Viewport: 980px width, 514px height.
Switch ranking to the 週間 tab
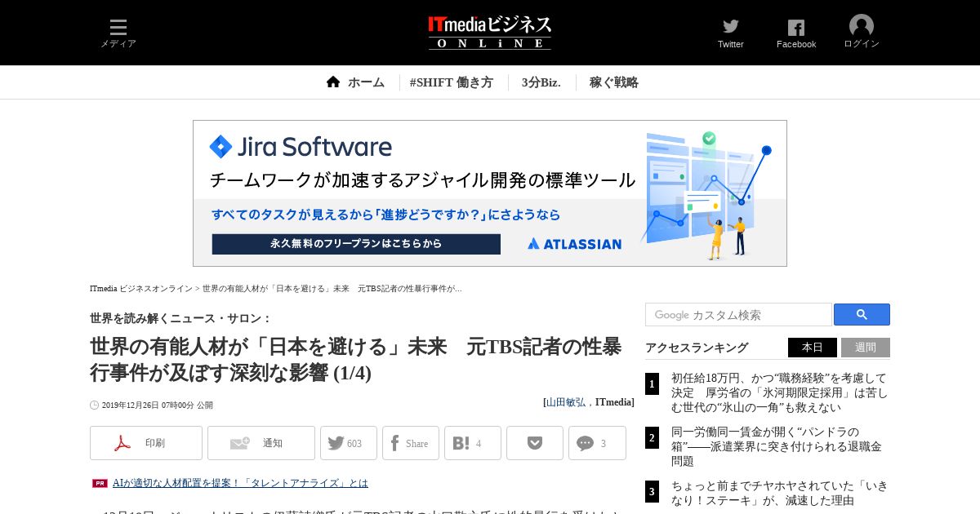pos(866,348)
